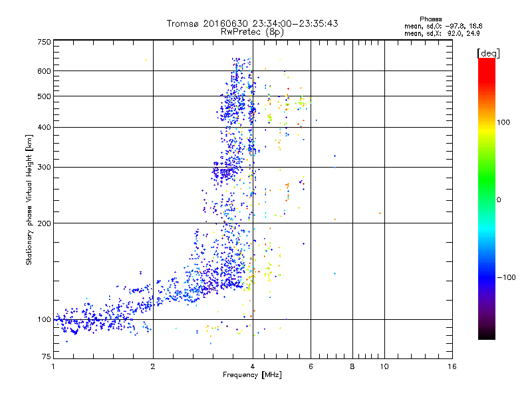532x399 pixels.
Task: Click the "1" frequency axis tick label
Action: 53,366
